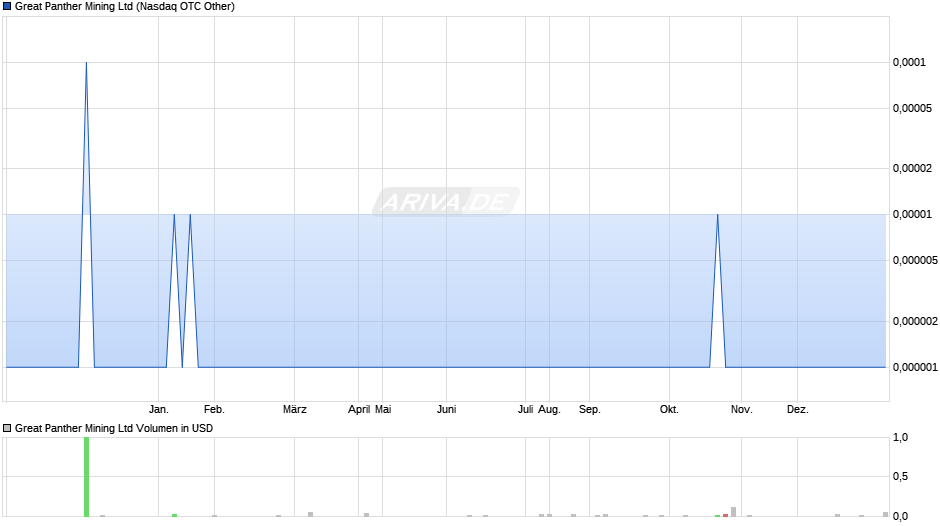Click the gray legend square beside the Volumen title
The width and height of the screenshot is (940, 526).
pos(7,428)
